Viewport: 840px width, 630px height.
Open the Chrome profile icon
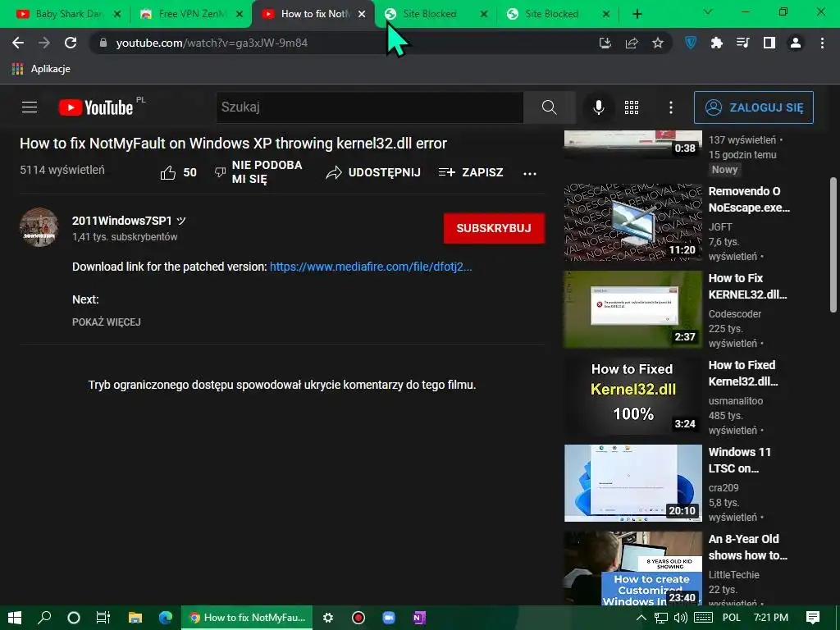(796, 43)
